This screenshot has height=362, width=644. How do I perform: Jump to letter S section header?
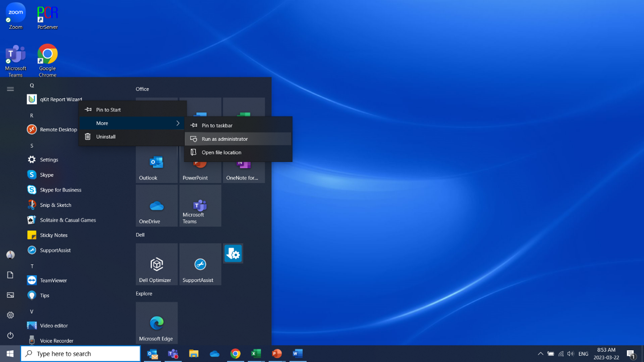click(x=32, y=145)
